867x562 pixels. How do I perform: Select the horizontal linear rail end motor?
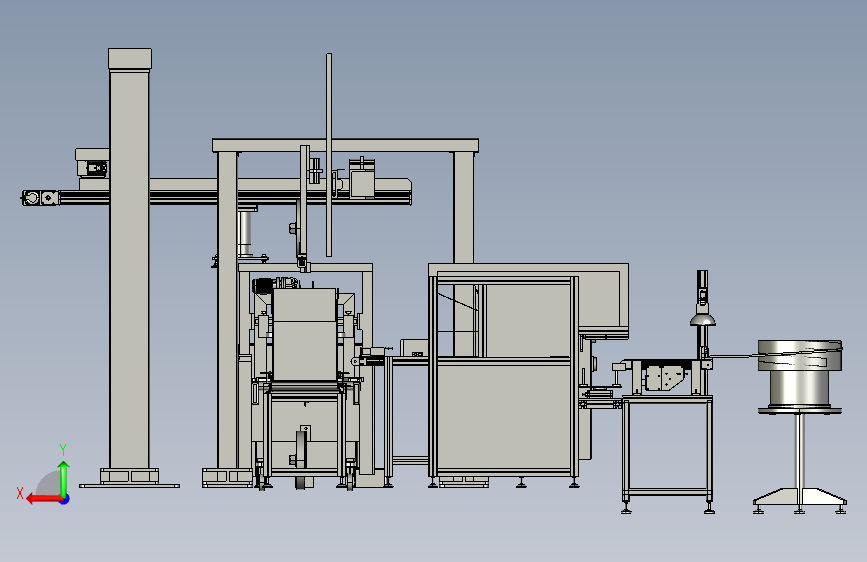pos(40,198)
